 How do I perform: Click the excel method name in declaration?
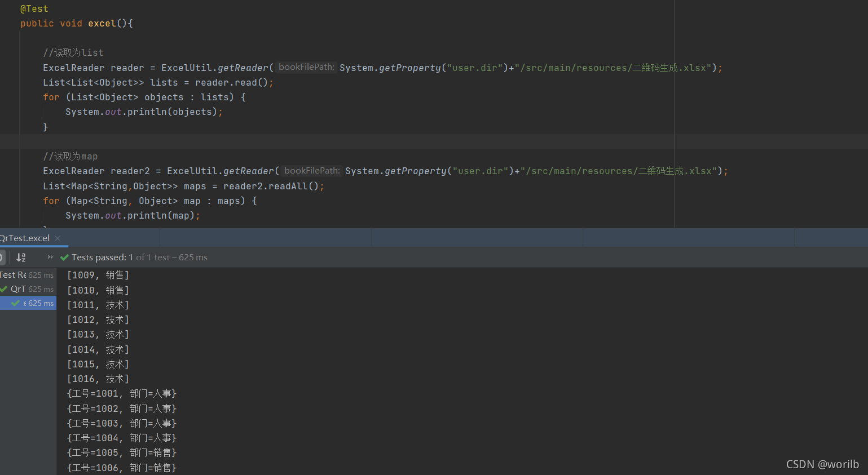pos(102,24)
